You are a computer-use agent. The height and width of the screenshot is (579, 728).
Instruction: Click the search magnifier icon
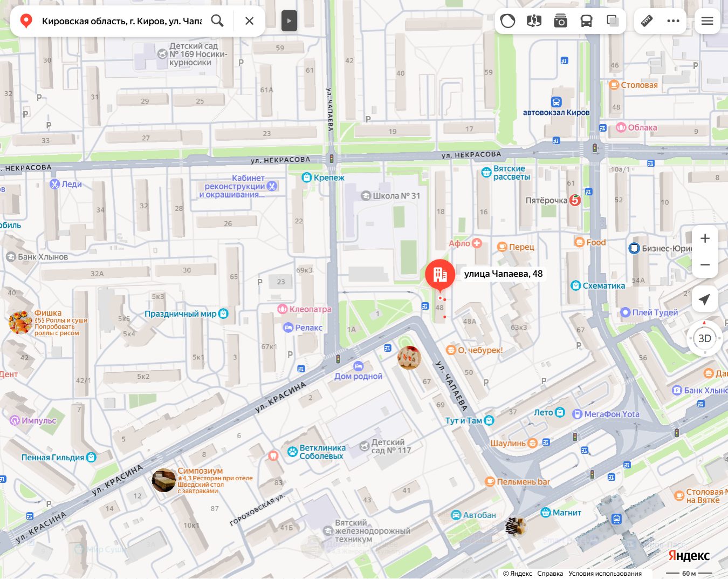tap(217, 21)
